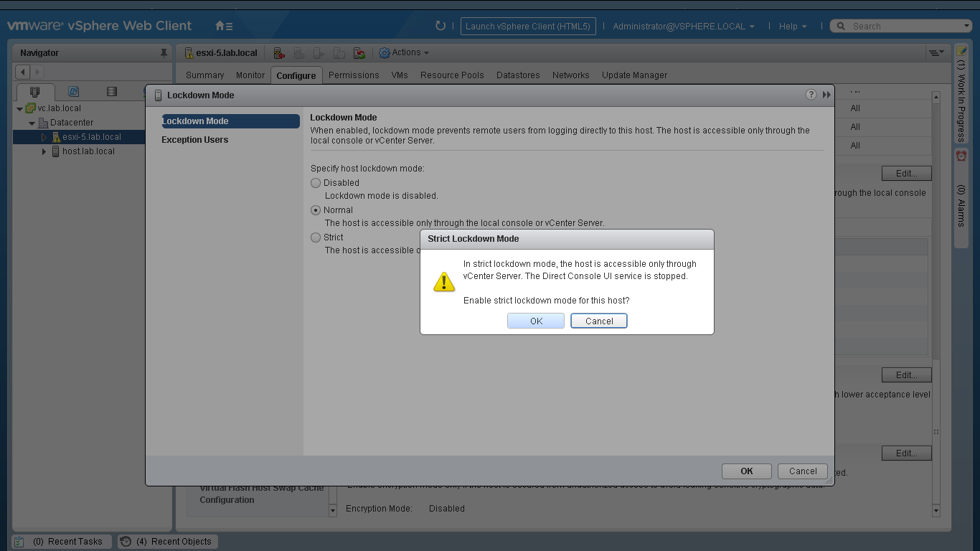Open Storage navigator view icon

point(111,92)
